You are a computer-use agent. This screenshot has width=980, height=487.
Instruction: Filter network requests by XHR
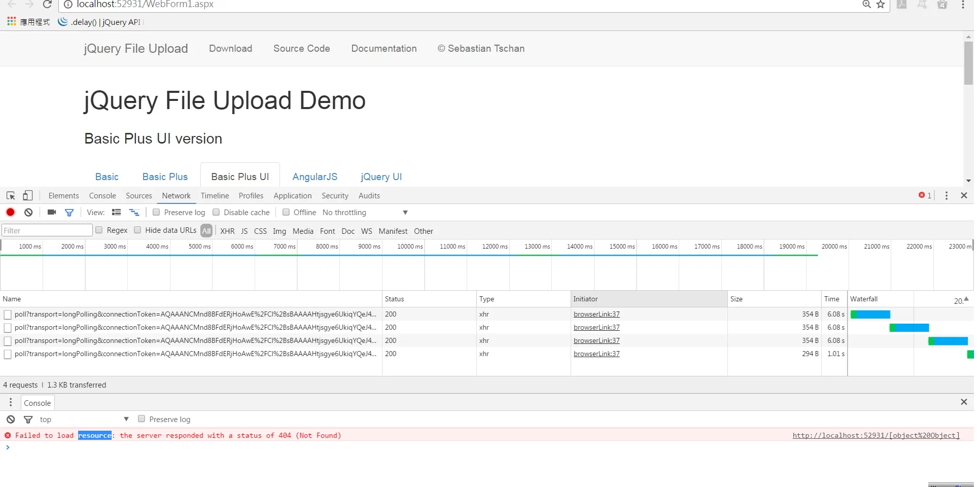pyautogui.click(x=227, y=231)
